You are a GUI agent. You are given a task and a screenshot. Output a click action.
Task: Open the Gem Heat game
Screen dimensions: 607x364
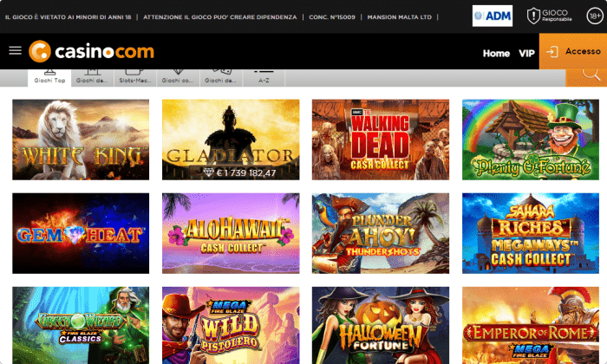click(x=81, y=233)
